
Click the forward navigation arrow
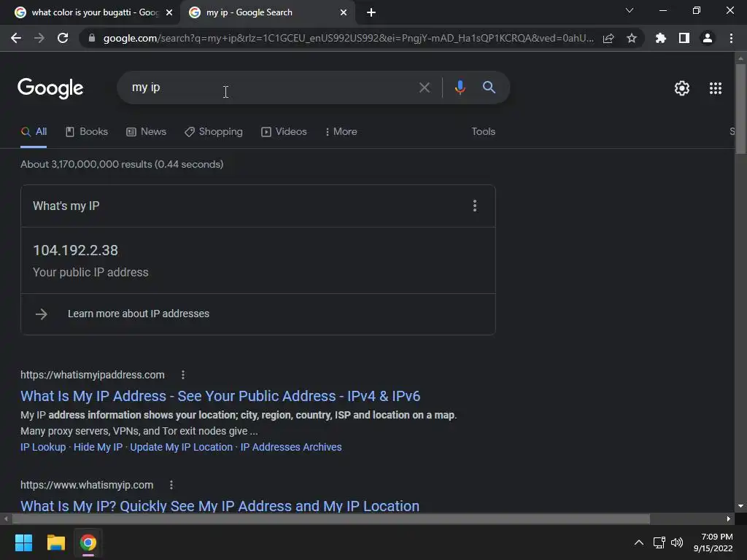(x=39, y=38)
